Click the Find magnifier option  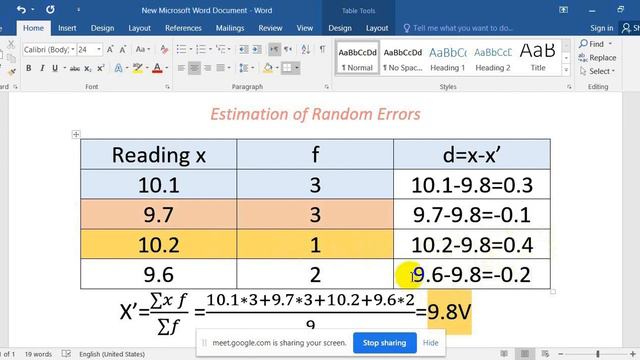point(591,44)
